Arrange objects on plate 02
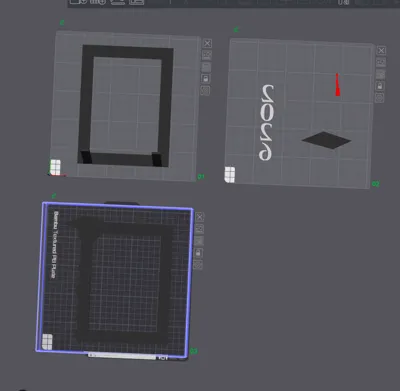400x391 pixels. (x=380, y=74)
